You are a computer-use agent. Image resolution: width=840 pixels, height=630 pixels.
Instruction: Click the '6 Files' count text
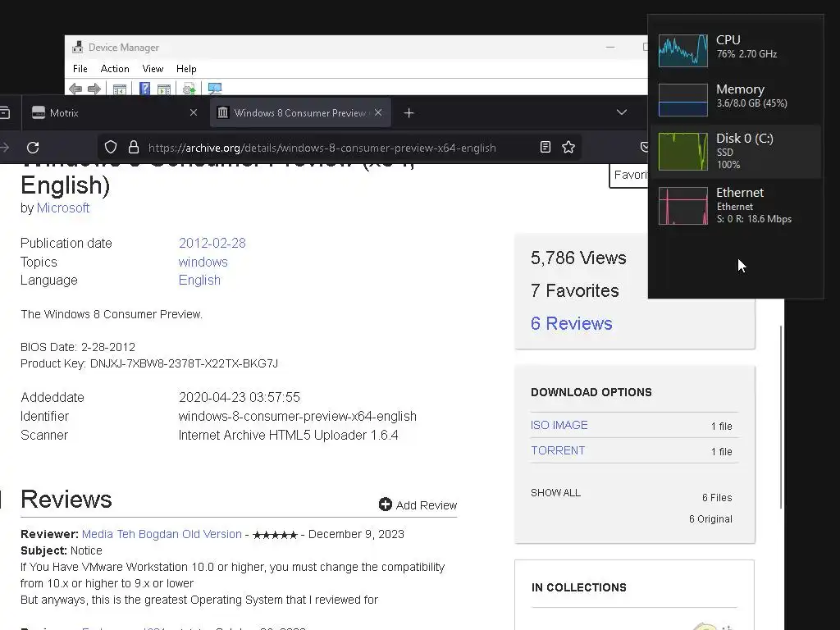[x=717, y=498]
